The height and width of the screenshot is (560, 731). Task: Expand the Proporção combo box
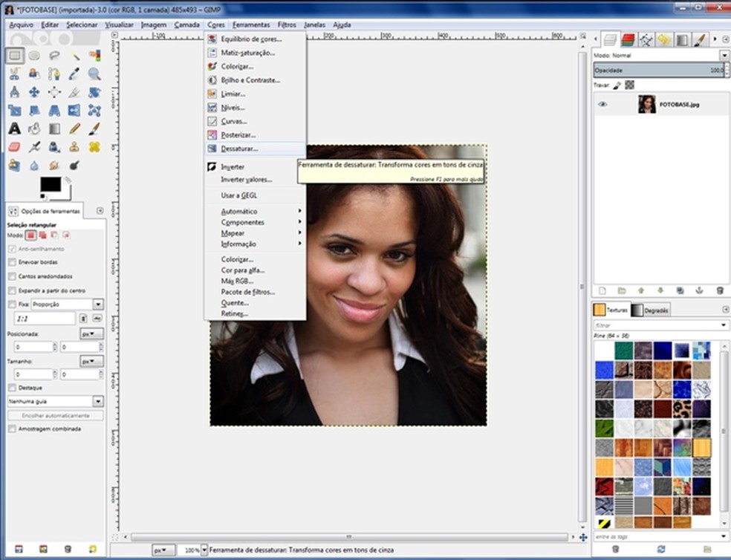click(x=98, y=305)
